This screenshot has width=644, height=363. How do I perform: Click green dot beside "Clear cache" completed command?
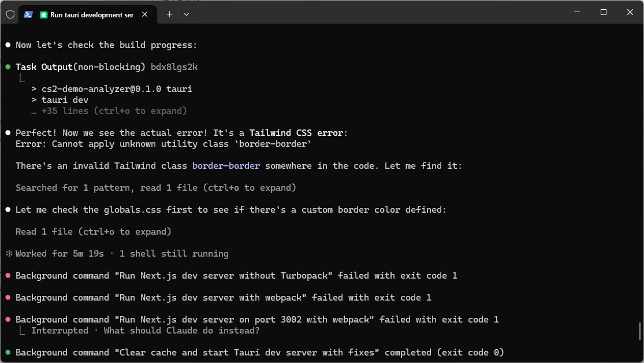coord(8,353)
